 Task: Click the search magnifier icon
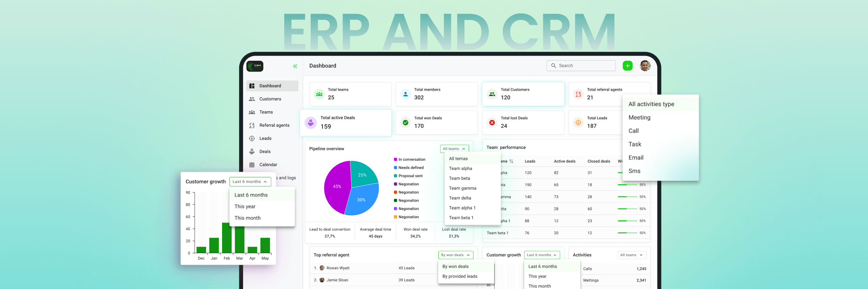(553, 66)
